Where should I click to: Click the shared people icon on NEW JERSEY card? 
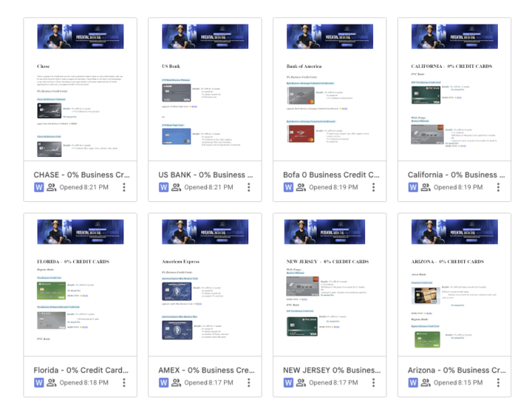tap(301, 383)
